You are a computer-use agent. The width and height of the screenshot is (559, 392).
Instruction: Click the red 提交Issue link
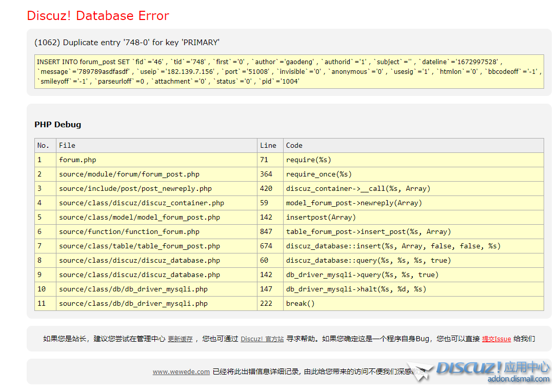coord(496,339)
